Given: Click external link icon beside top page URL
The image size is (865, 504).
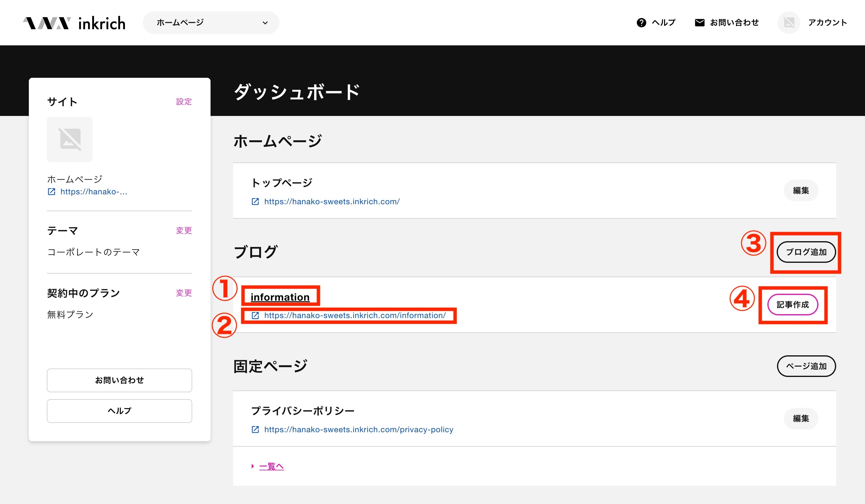Looking at the screenshot, I should (255, 202).
